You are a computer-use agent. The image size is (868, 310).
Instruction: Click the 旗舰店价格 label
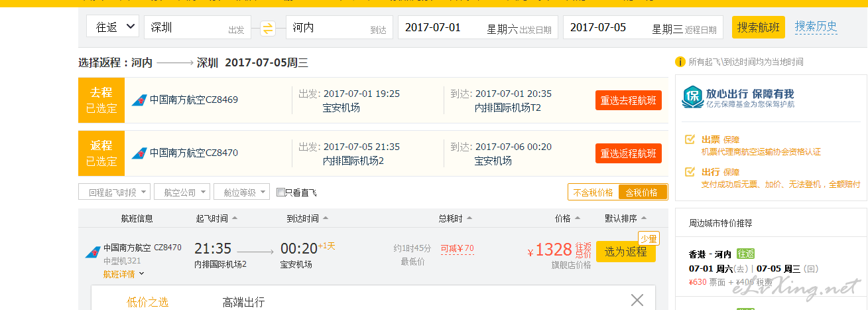(571, 265)
